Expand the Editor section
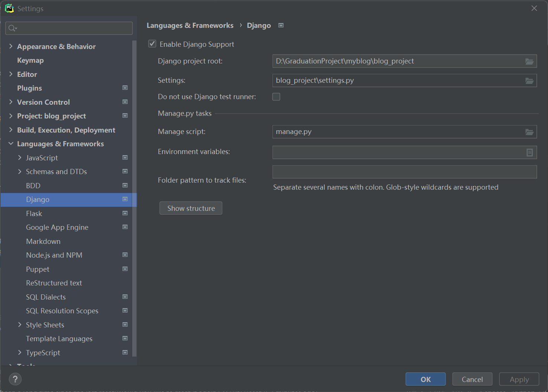This screenshot has width=548, height=392. [11, 74]
